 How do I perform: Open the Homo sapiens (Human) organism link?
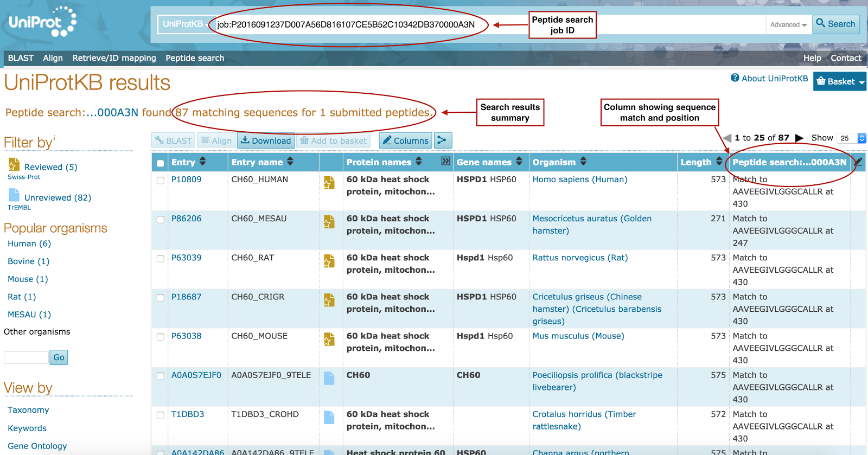(x=580, y=180)
